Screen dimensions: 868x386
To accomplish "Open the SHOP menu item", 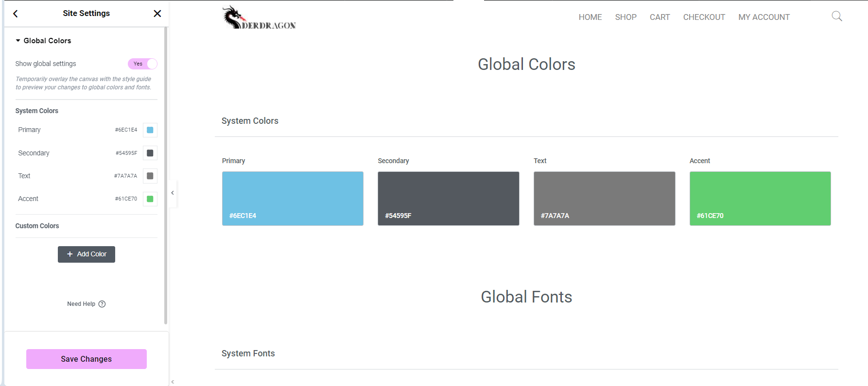I will pyautogui.click(x=625, y=17).
